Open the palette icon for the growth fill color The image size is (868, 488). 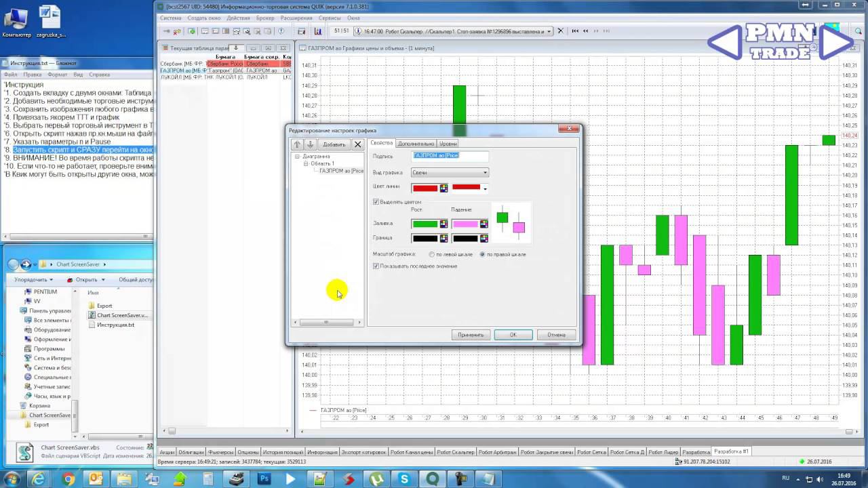coord(444,224)
